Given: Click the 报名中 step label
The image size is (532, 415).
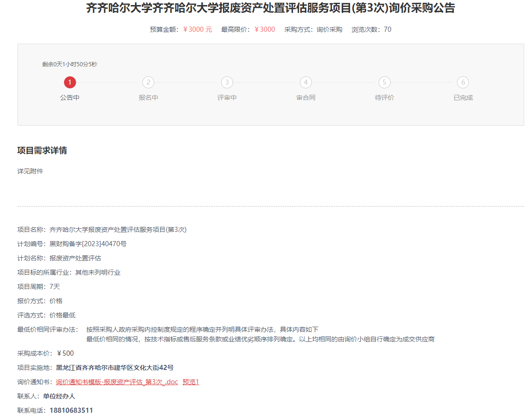Looking at the screenshot, I should [x=148, y=98].
